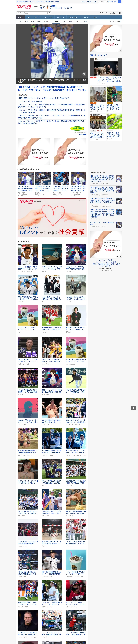Open the number 2 ranked photo (桐島かれん)
This screenshot has height=644, width=138.
point(98,93)
